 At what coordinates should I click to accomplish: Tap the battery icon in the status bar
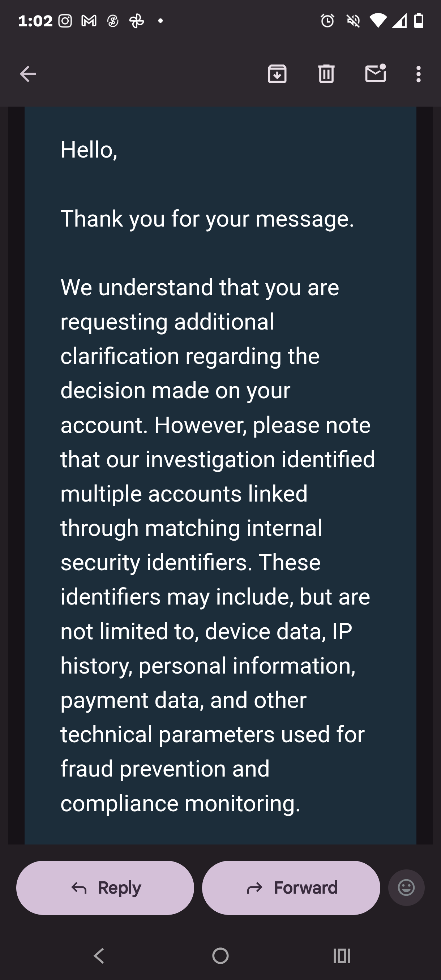tap(419, 21)
